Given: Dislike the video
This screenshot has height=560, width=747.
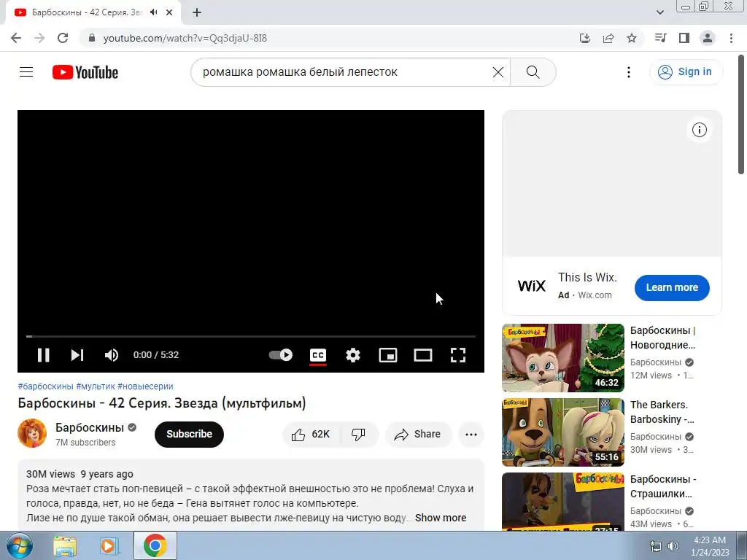Looking at the screenshot, I should coord(359,435).
